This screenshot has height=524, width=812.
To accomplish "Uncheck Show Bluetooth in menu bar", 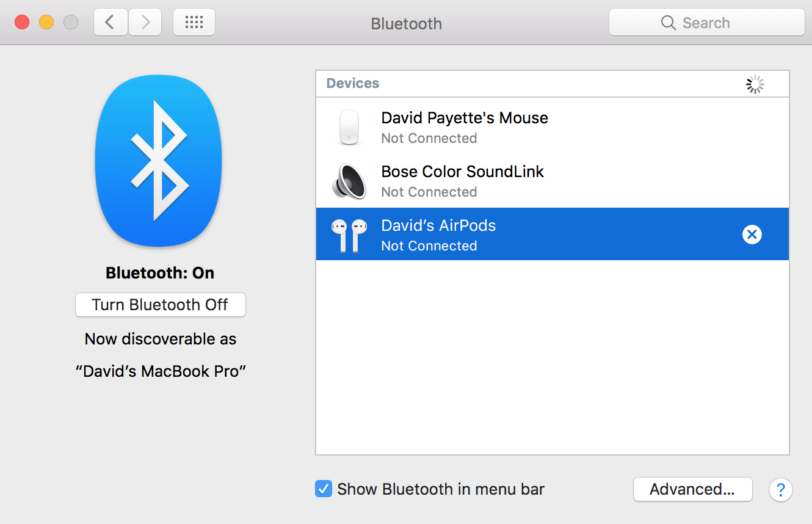I will pyautogui.click(x=324, y=489).
